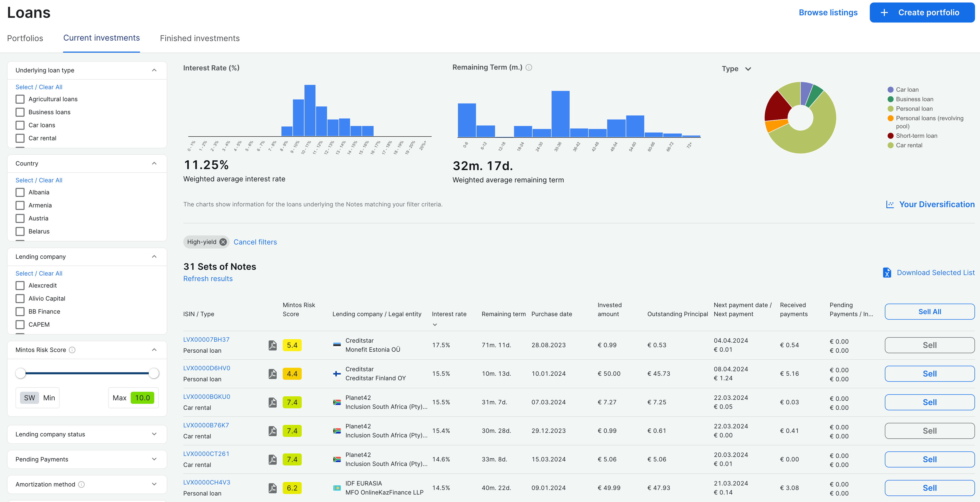
Task: Click Mintos Risk Score info icon
Action: 72,350
